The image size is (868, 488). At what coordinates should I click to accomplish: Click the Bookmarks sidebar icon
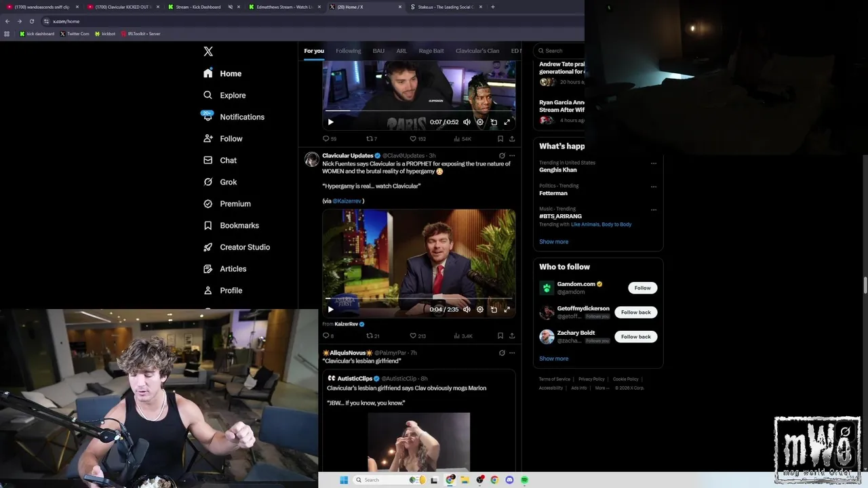[208, 225]
